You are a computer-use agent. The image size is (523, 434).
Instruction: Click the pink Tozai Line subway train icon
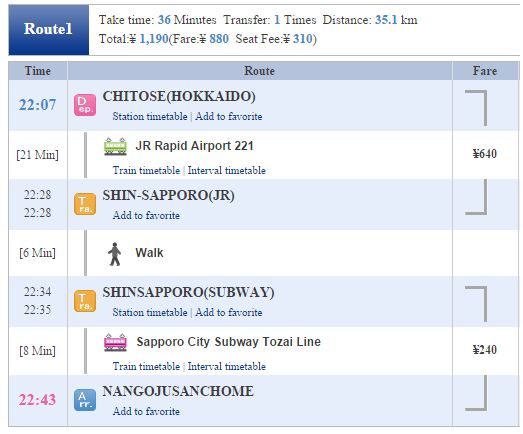click(x=115, y=342)
